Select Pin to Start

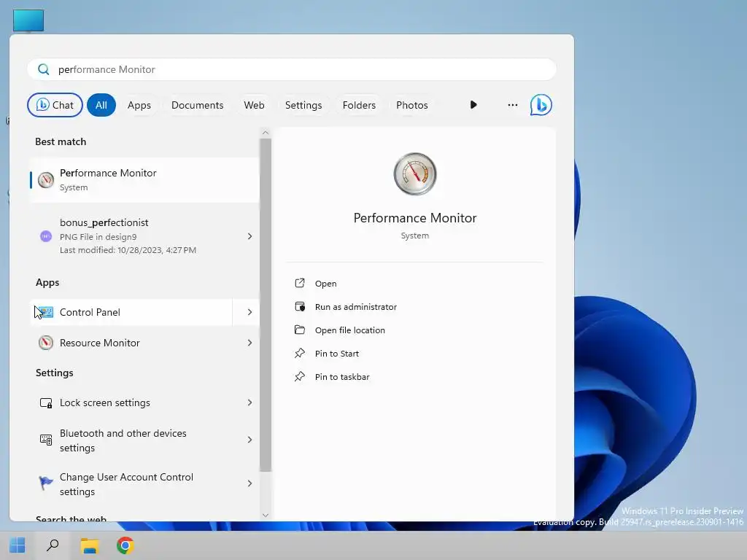(x=337, y=354)
